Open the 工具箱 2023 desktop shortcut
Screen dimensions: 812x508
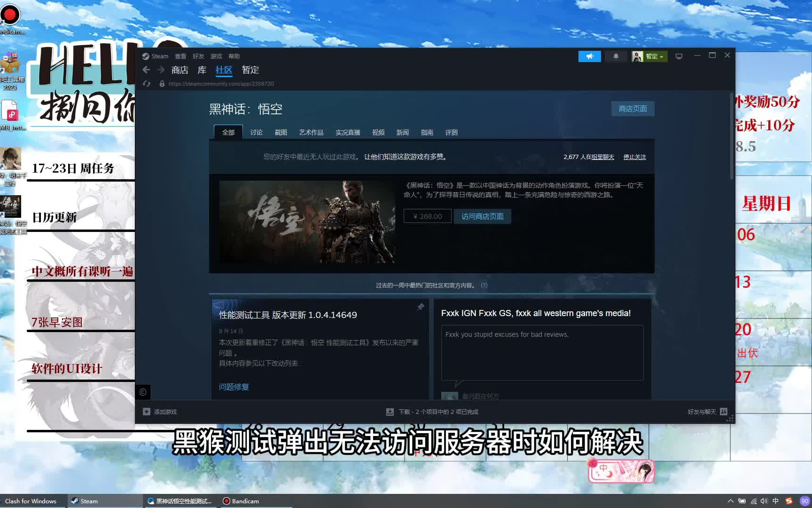[10, 63]
